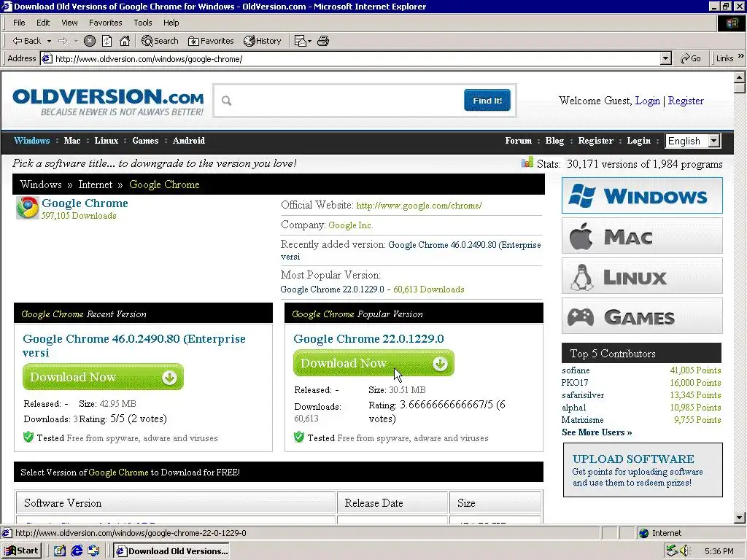The width and height of the screenshot is (747, 560).
Task: Click See More Users link
Action: pyautogui.click(x=597, y=432)
